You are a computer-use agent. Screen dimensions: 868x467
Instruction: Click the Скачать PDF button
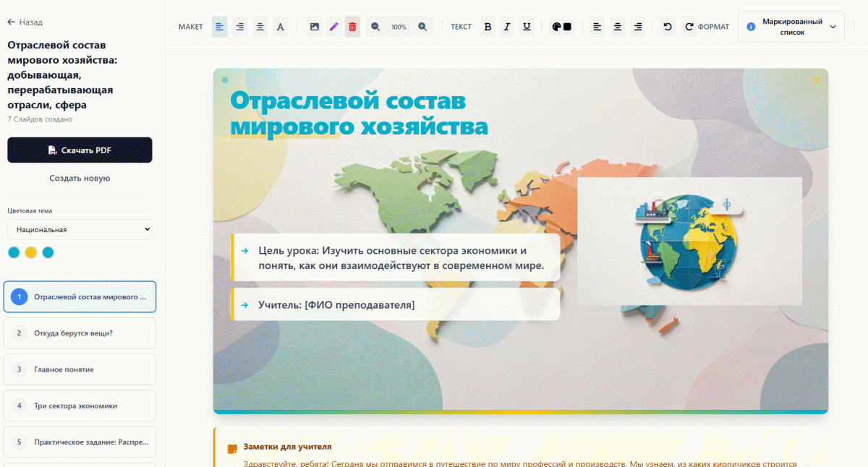point(80,150)
